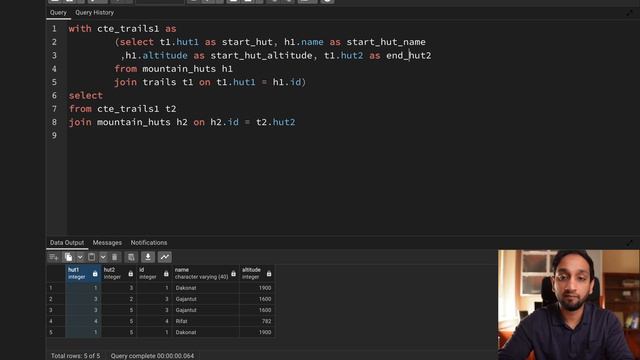Image resolution: width=640 pixels, height=360 pixels.
Task: Select the name column header
Action: coord(205,273)
